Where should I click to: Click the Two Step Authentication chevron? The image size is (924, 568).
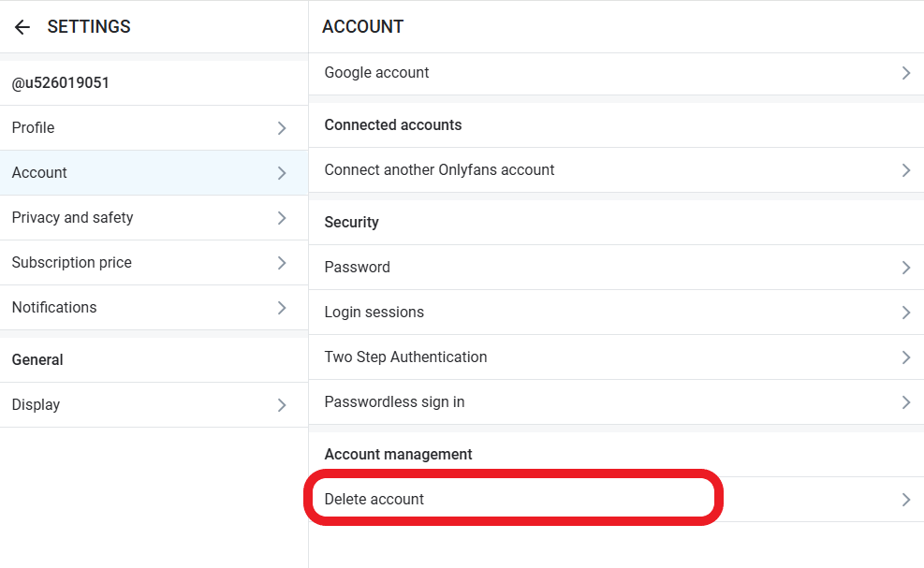(x=904, y=357)
